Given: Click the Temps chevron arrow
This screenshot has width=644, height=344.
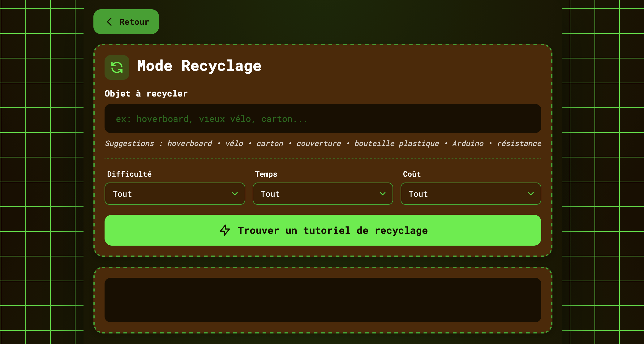Looking at the screenshot, I should click(x=383, y=194).
